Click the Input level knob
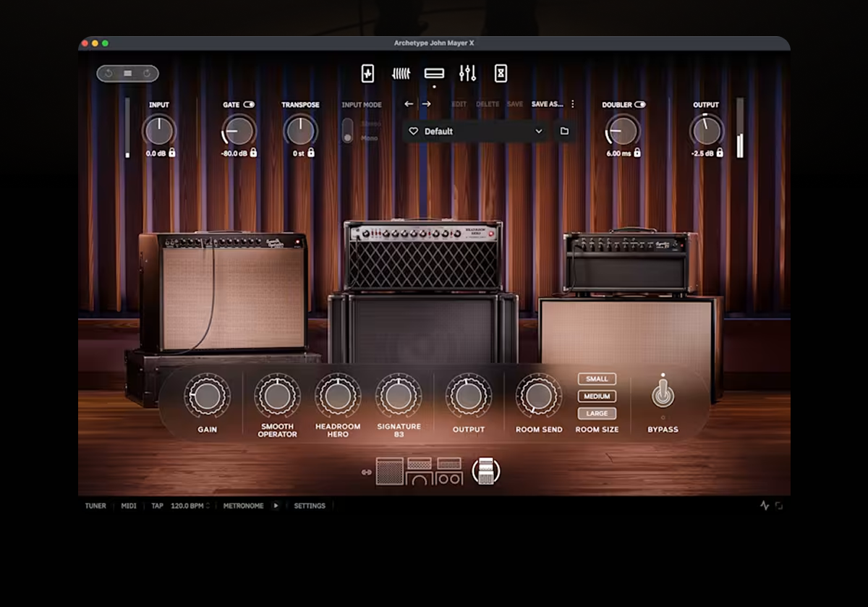868x607 pixels. point(158,131)
